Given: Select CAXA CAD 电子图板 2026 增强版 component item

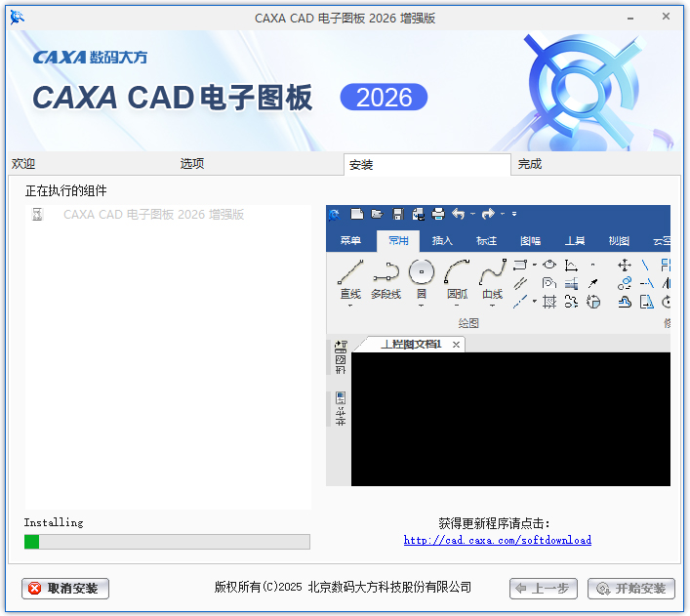Looking at the screenshot, I should pyautogui.click(x=153, y=215).
